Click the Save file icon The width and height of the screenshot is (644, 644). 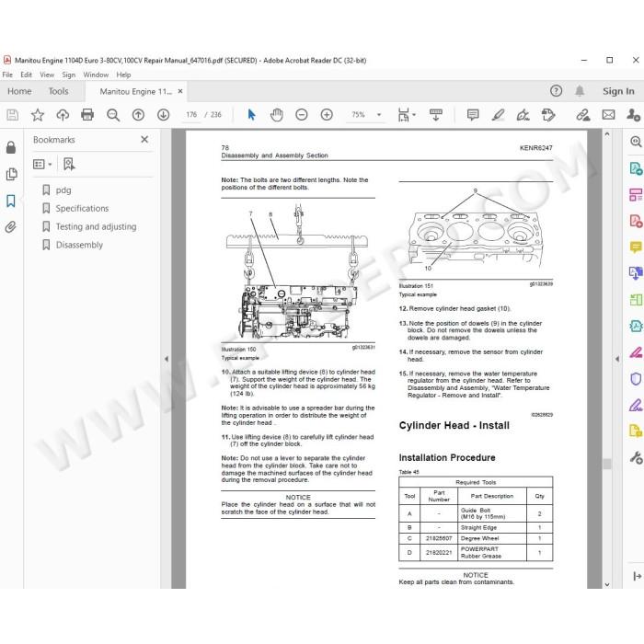(x=12, y=115)
